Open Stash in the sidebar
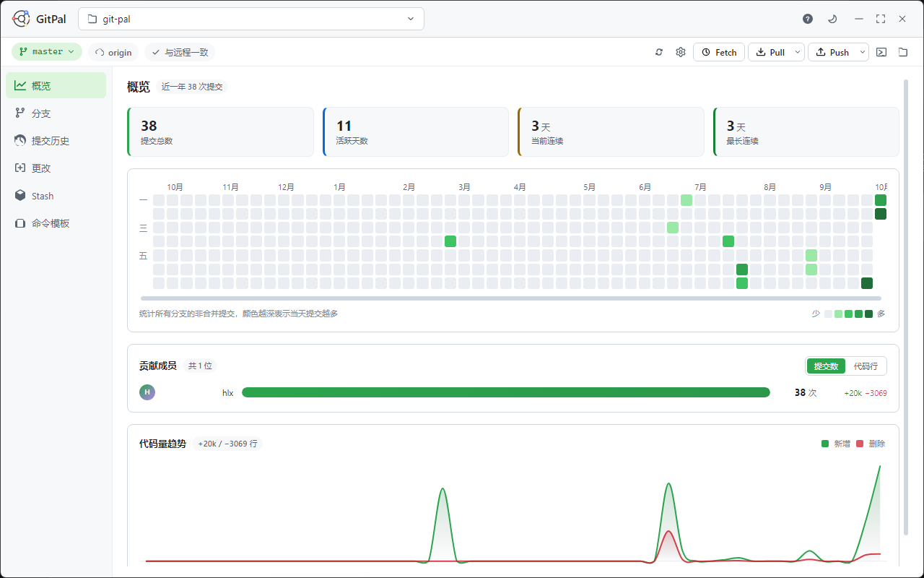The image size is (924, 578). 56,196
